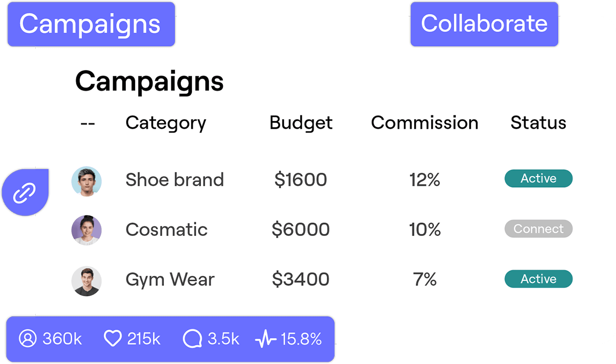This screenshot has height=364, width=616.
Task: Click the 15.8% engagement rate
Action: 301,339
